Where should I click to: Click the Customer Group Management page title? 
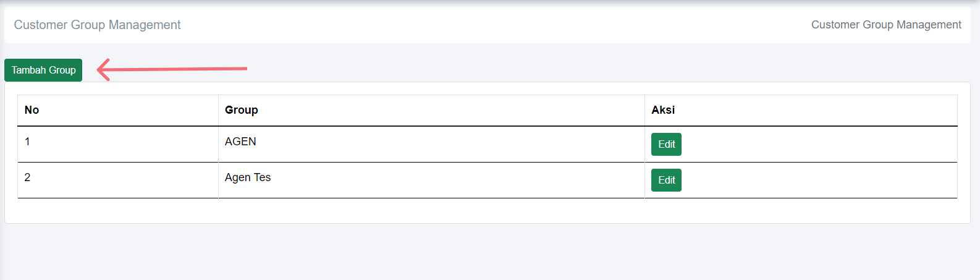coord(97,25)
